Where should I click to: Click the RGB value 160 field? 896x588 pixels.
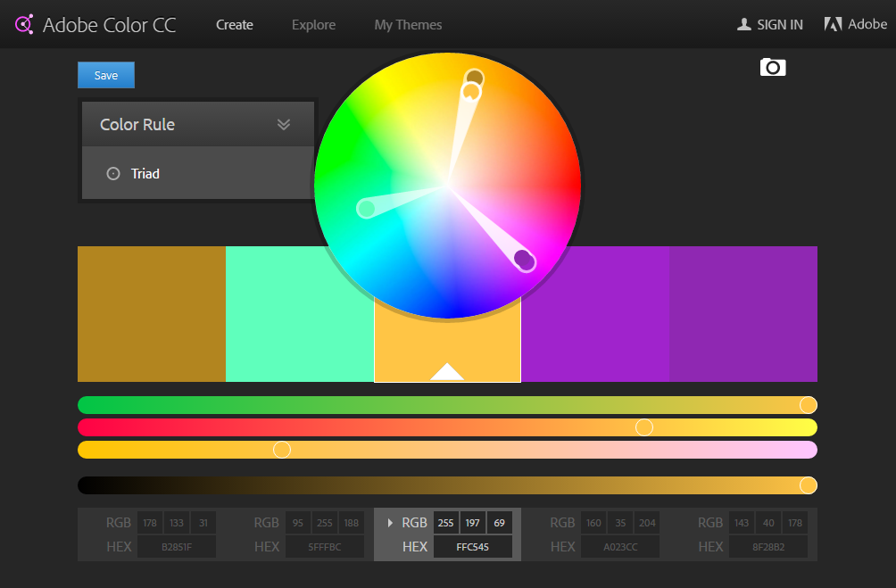point(593,523)
